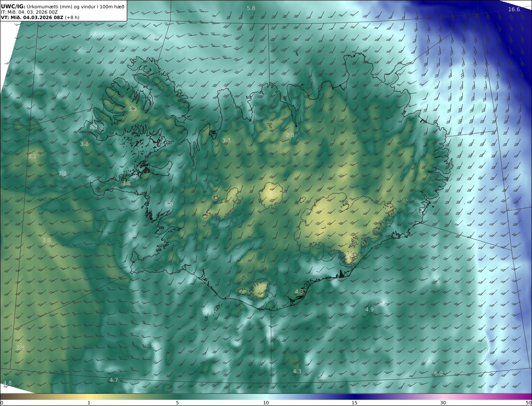Click the 3.0 value label
This screenshot has height=406, width=532.
tap(47, 240)
